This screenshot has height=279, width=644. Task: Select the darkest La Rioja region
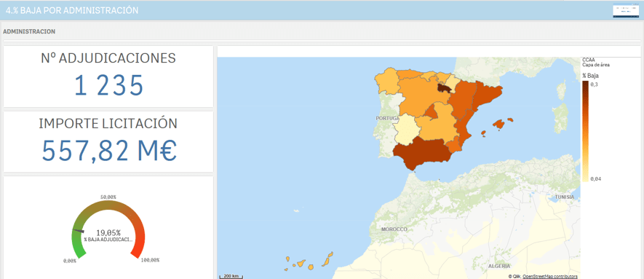[x=445, y=88]
